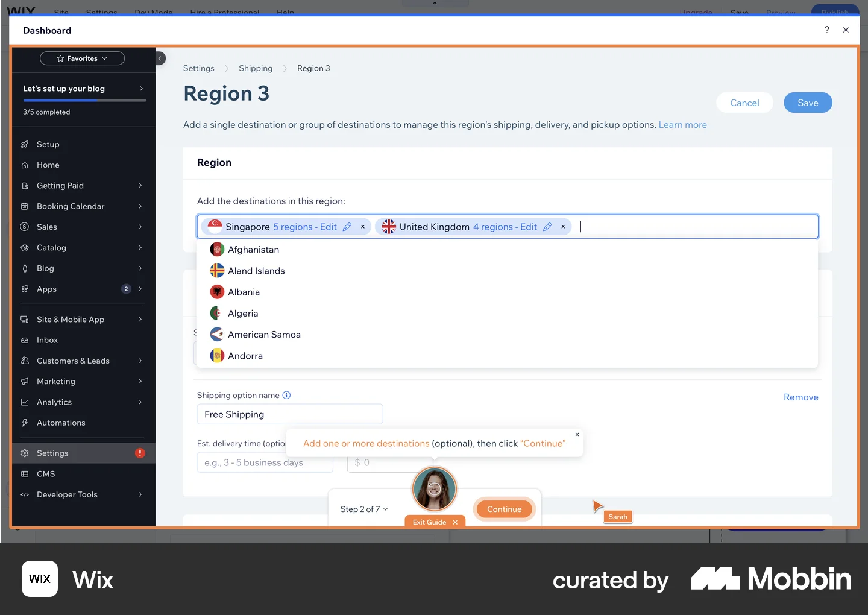The image size is (868, 615).
Task: Click the Home house icon in sidebar
Action: 25,165
